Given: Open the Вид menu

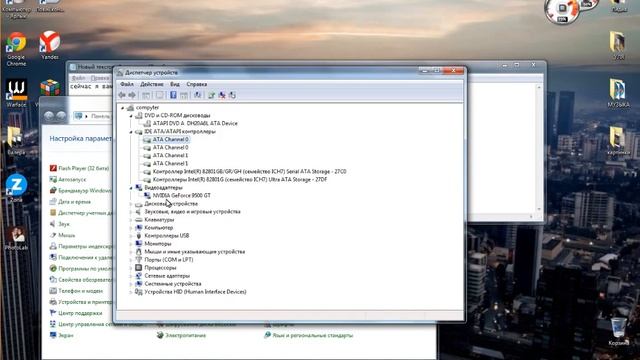Looking at the screenshot, I should [175, 84].
